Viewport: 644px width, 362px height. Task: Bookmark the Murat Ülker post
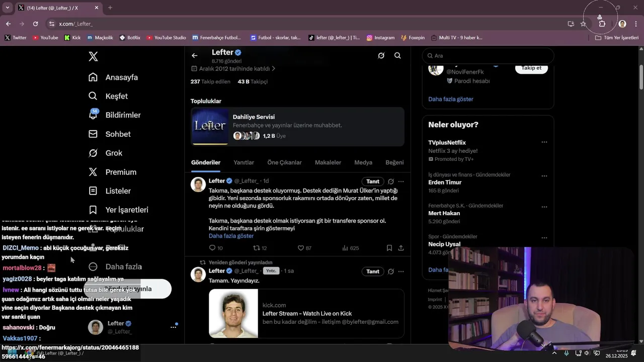click(389, 248)
